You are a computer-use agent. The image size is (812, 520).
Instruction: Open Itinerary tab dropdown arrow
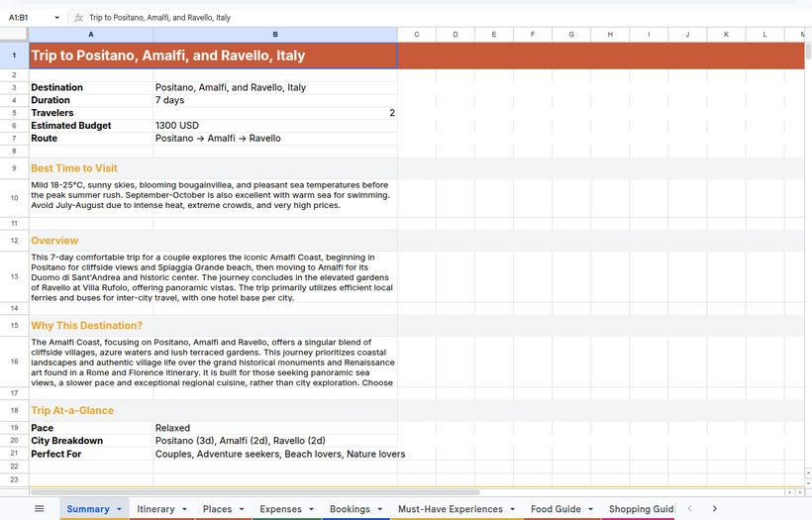[x=184, y=509]
